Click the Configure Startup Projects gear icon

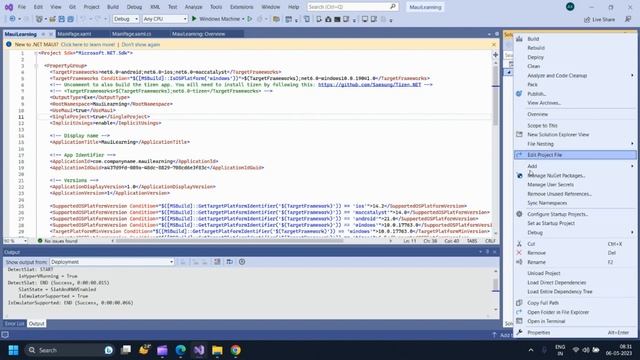[x=519, y=214]
